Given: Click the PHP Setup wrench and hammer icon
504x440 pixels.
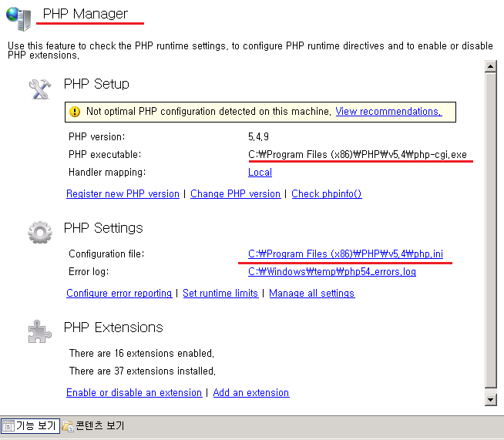Looking at the screenshot, I should pyautogui.click(x=40, y=89).
